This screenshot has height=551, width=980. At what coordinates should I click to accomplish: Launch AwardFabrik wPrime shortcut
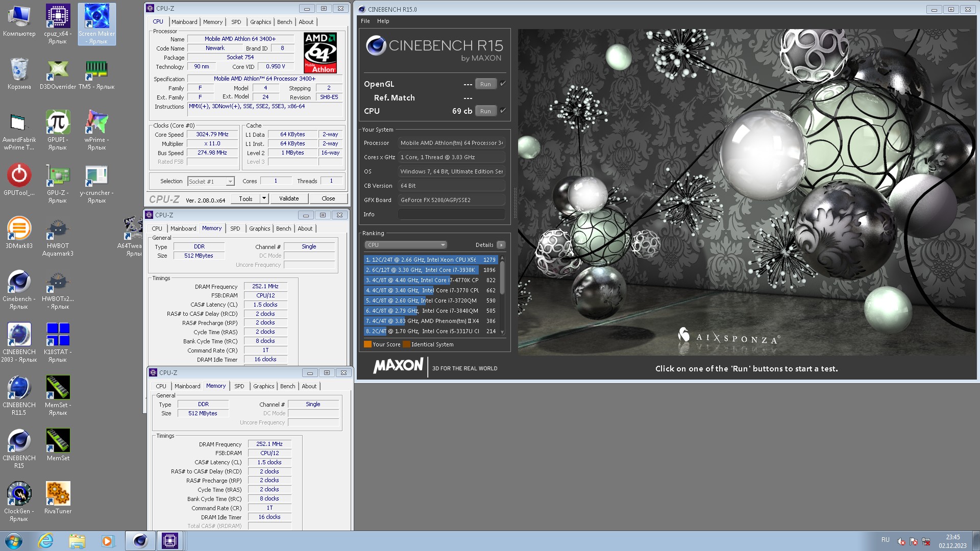pyautogui.click(x=19, y=131)
